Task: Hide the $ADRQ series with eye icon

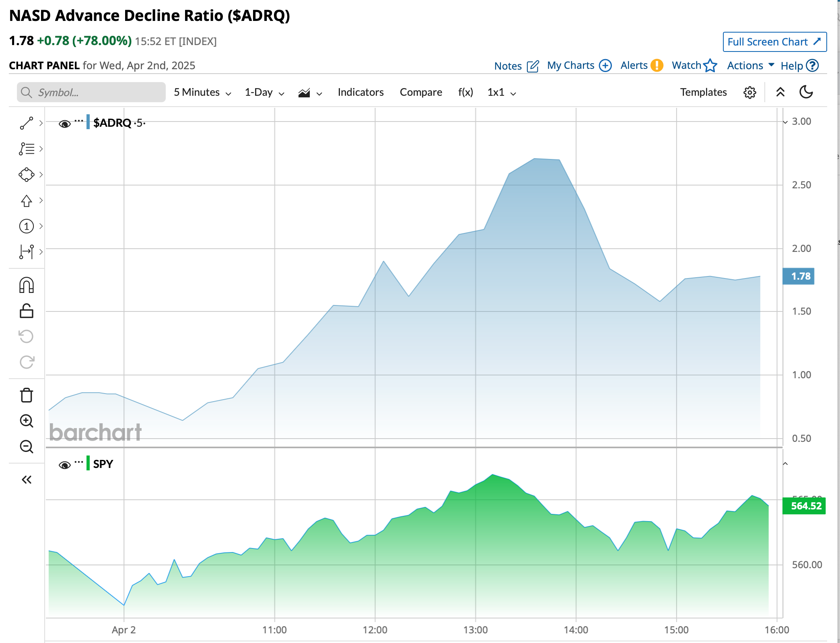Action: coord(64,124)
